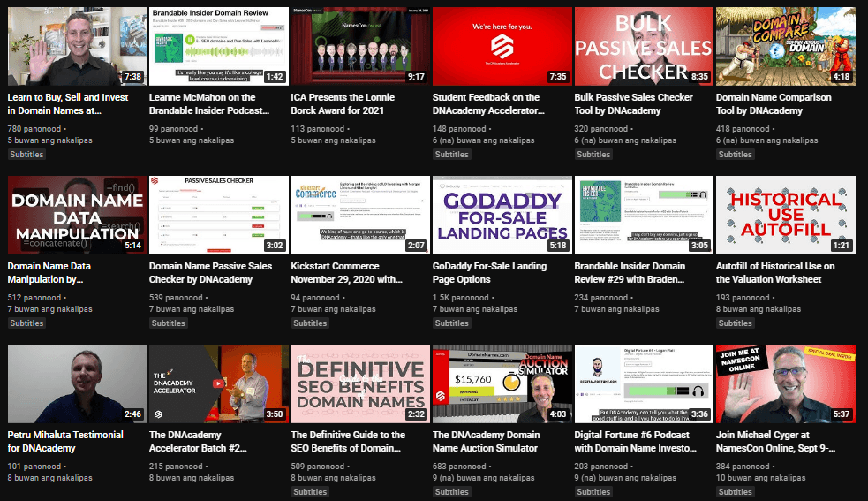The height and width of the screenshot is (501, 868).
Task: Click title 'Autofill of Historical Use on the Valuation Worksheet'
Action: pos(775,273)
